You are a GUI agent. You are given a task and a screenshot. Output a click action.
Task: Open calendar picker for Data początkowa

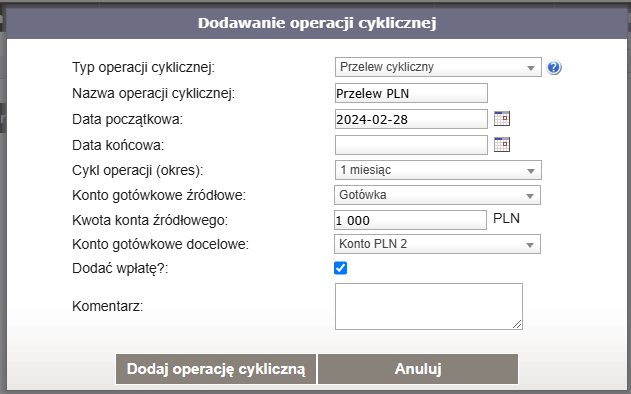502,119
